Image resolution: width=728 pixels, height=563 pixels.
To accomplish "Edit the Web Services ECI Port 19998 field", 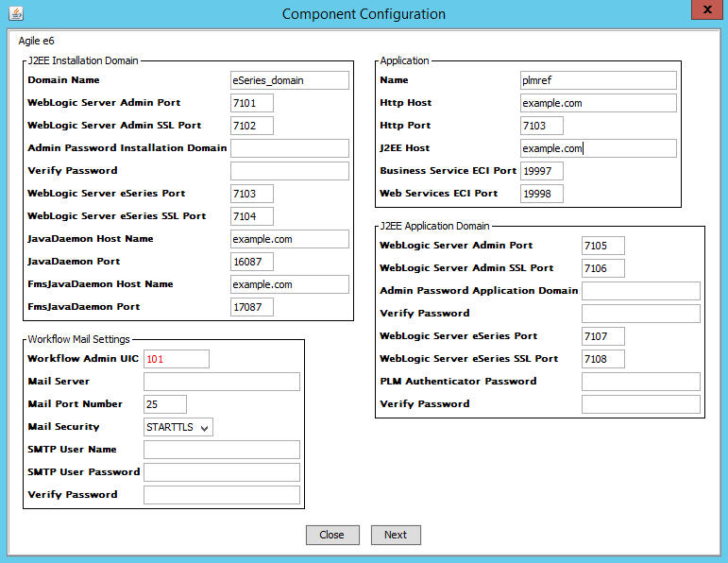I will click(542, 194).
